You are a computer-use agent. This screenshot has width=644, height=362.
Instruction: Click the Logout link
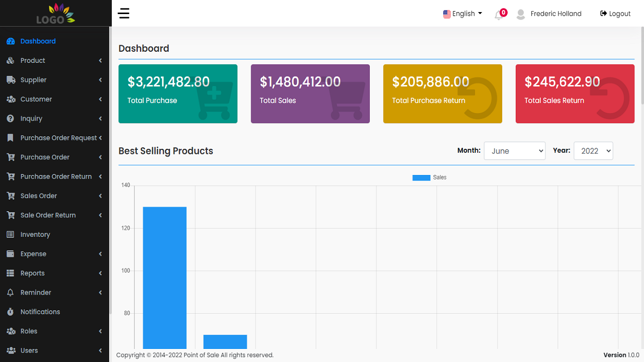click(615, 14)
